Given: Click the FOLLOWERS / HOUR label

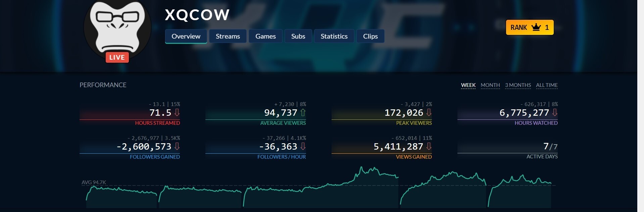Looking at the screenshot, I should tap(282, 157).
